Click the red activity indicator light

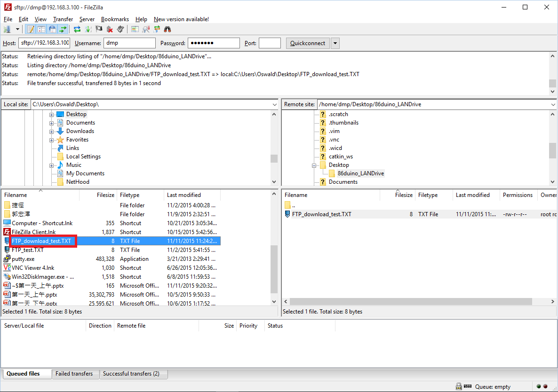546,386
